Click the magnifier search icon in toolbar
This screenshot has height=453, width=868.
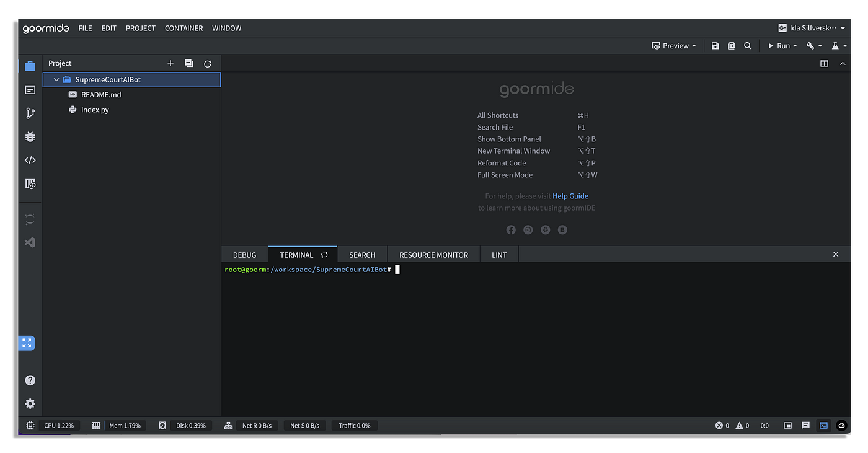(x=748, y=46)
